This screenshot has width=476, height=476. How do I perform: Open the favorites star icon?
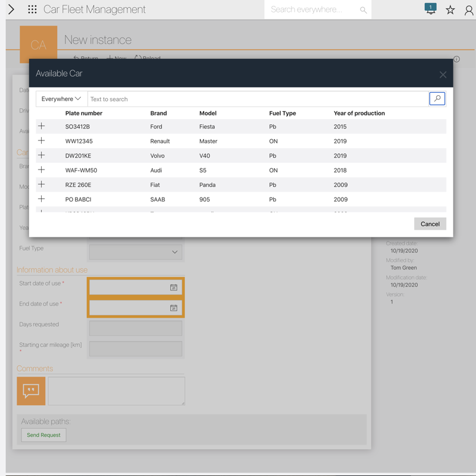coord(450,10)
